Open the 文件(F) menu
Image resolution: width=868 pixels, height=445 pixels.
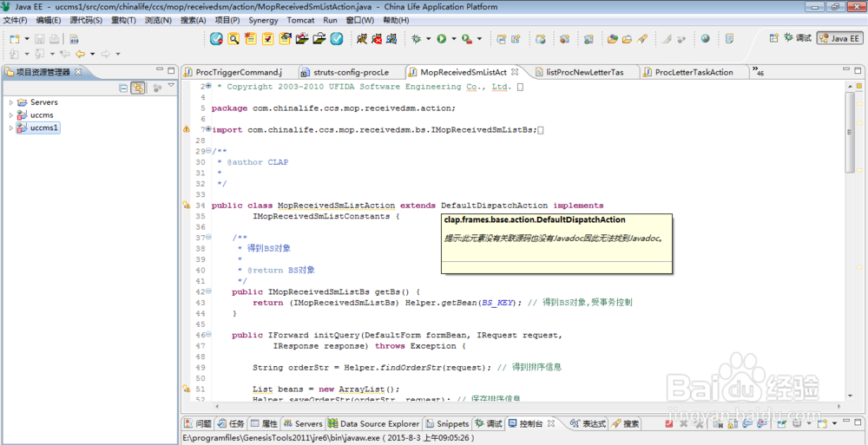(x=15, y=20)
